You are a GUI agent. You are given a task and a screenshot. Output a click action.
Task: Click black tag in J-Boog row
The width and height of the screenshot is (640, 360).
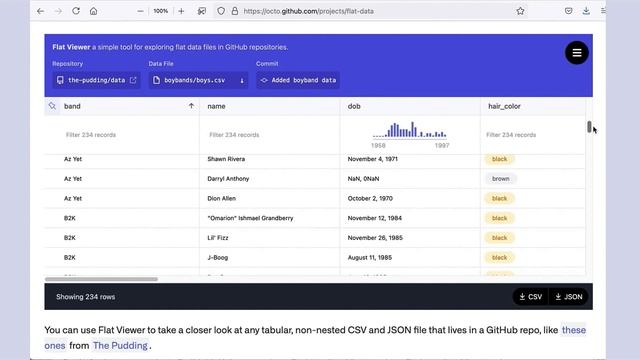pos(500,258)
